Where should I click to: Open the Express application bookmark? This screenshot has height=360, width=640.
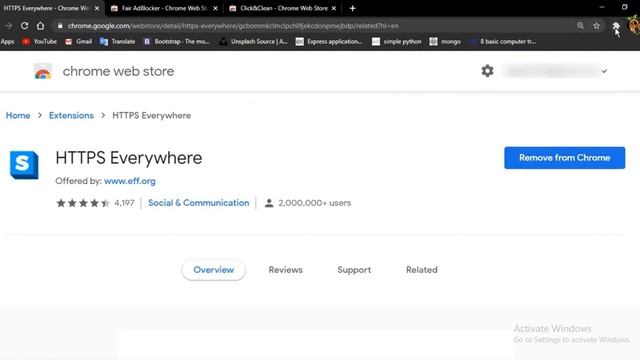click(329, 42)
